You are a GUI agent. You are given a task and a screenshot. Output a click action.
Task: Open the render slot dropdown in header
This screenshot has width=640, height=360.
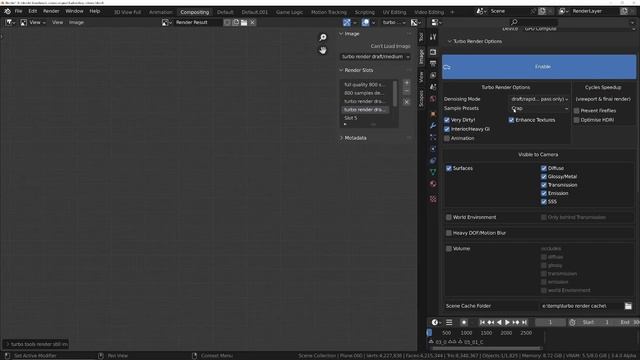coord(394,22)
